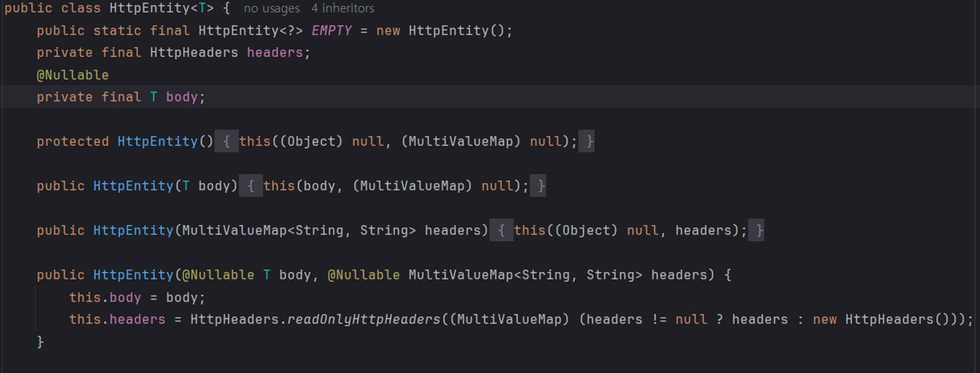The width and height of the screenshot is (980, 373).
Task: Click "this.body" in the constructor body
Action: [105, 298]
